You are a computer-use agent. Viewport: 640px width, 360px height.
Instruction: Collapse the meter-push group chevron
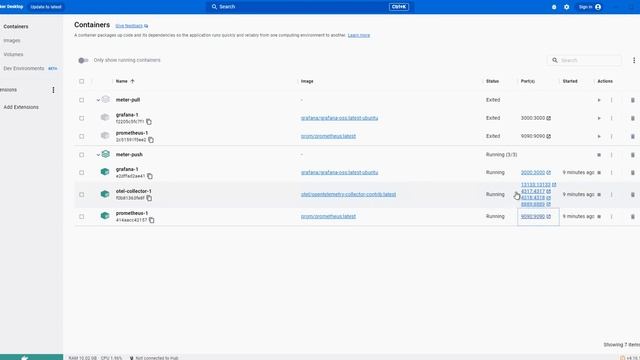pos(98,155)
